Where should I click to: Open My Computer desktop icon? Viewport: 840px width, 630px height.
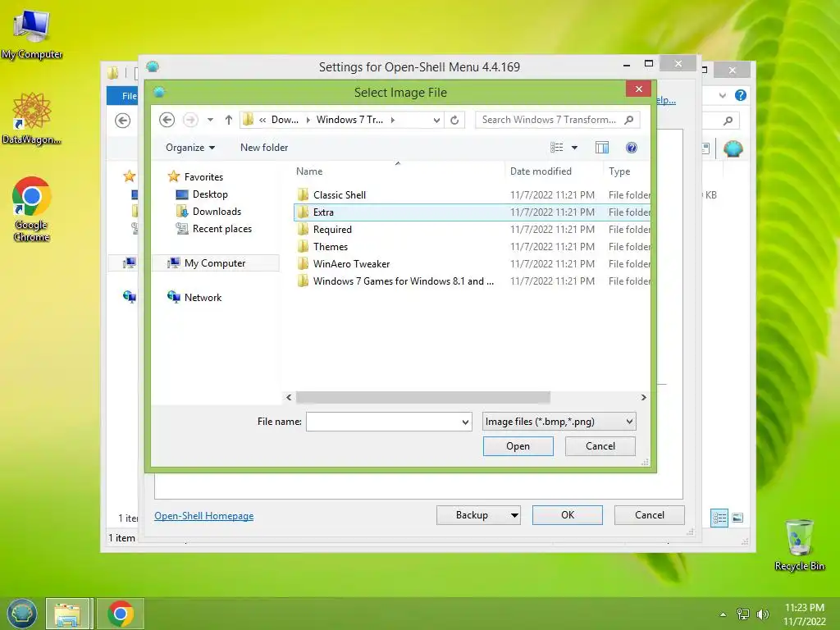[x=32, y=34]
